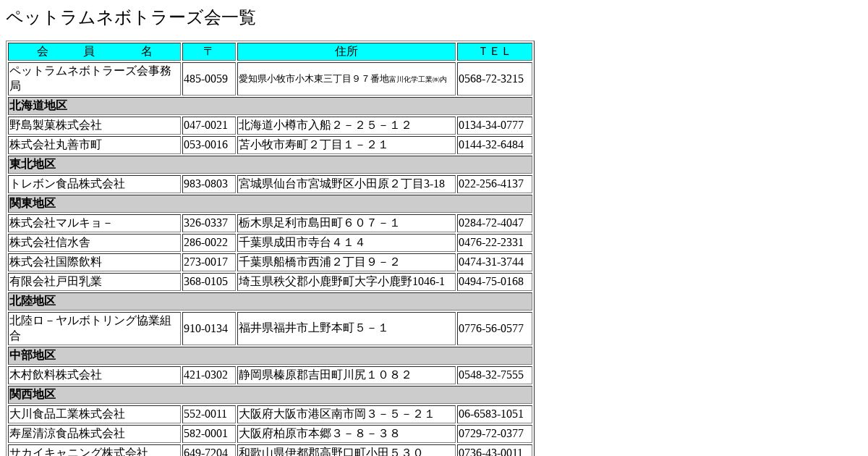The image size is (868, 456).
Task: Click the address 宮城県仙台市宮城野区小田原2丁目3-18
Action: (341, 184)
